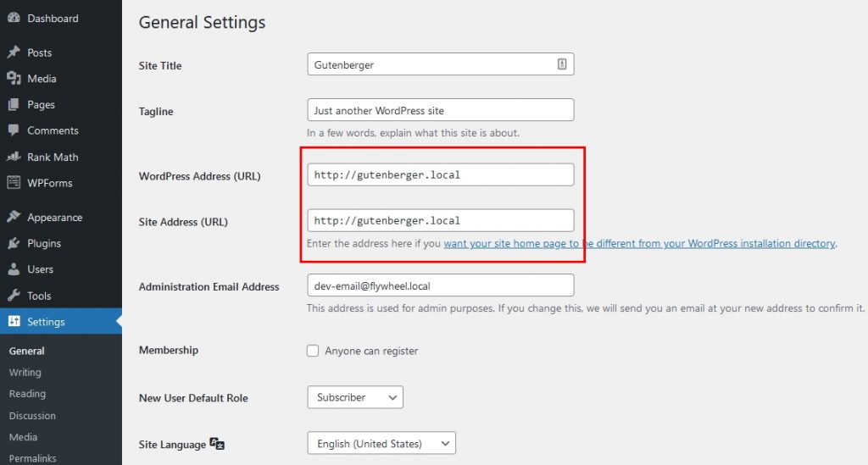Viewport: 868px width, 465px height.
Task: Click the Rank Math chart icon
Action: 14,157
